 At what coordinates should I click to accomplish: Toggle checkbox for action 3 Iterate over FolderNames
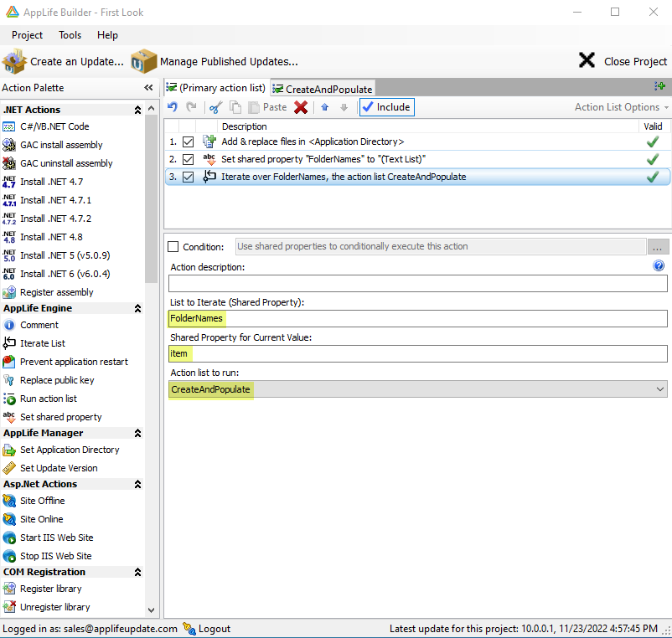click(188, 177)
